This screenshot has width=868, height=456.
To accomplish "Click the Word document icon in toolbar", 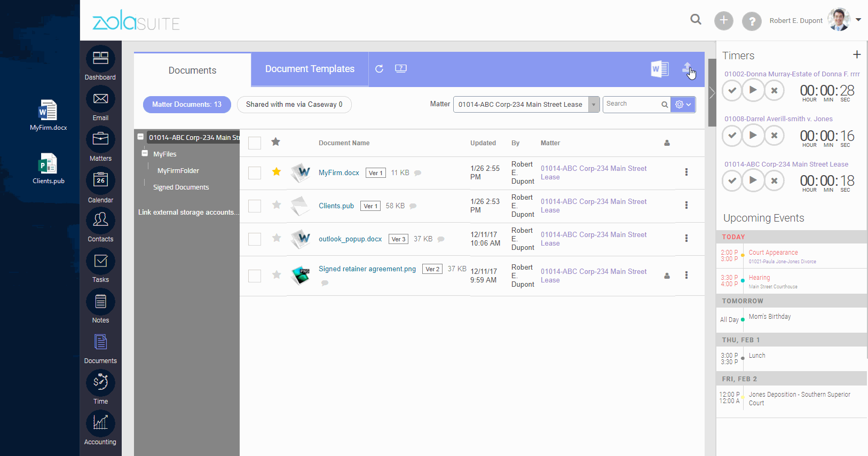I will pos(660,69).
